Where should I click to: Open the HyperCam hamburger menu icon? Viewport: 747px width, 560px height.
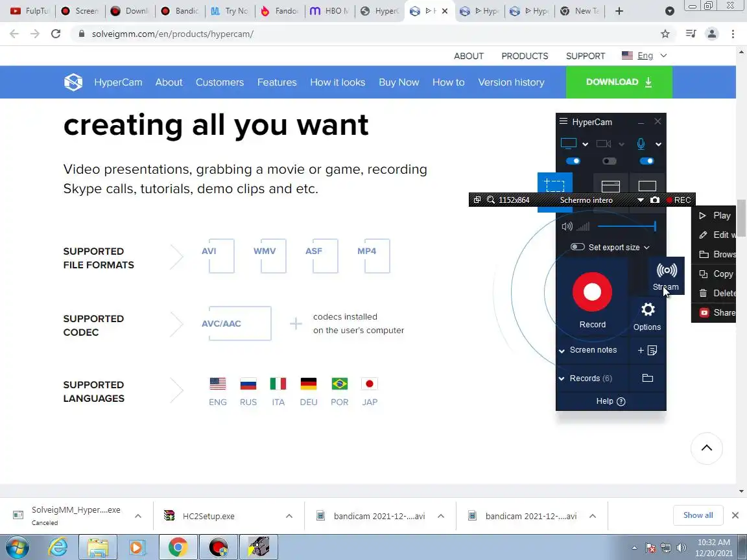[x=563, y=121]
